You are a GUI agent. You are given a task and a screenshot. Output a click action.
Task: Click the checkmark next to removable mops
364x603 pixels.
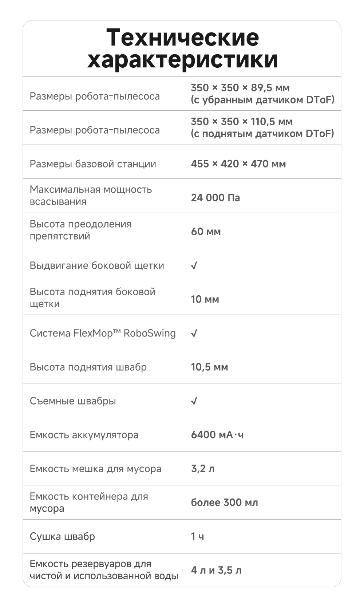pyautogui.click(x=194, y=401)
